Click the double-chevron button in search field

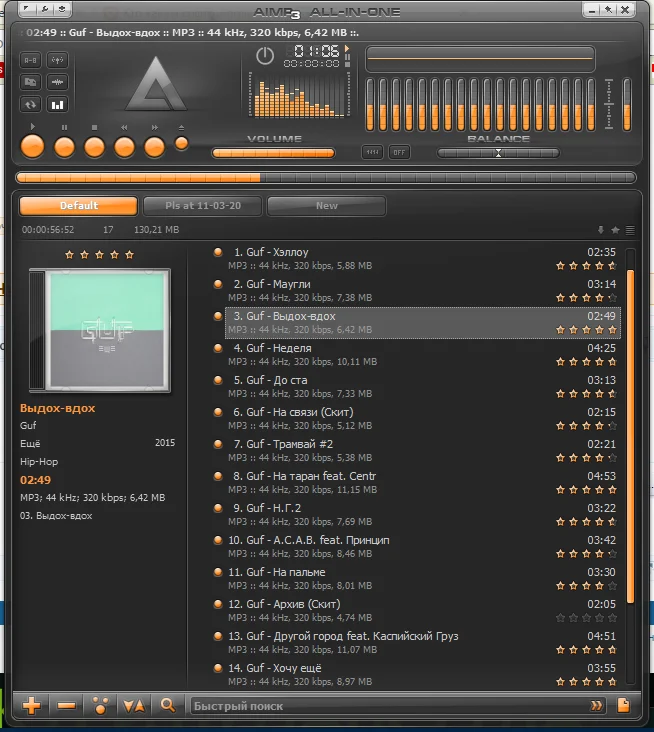[596, 706]
